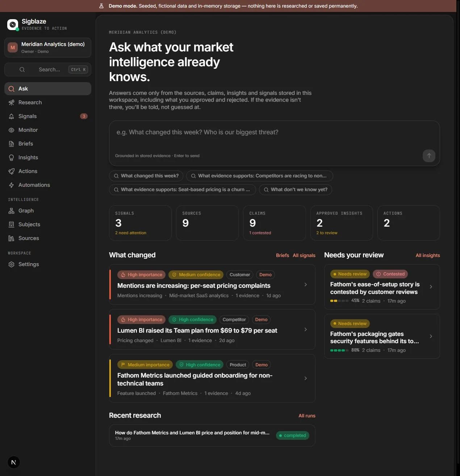This screenshot has height=476, width=460.
Task: Open the Approved Insights stat card
Action: 342,223
